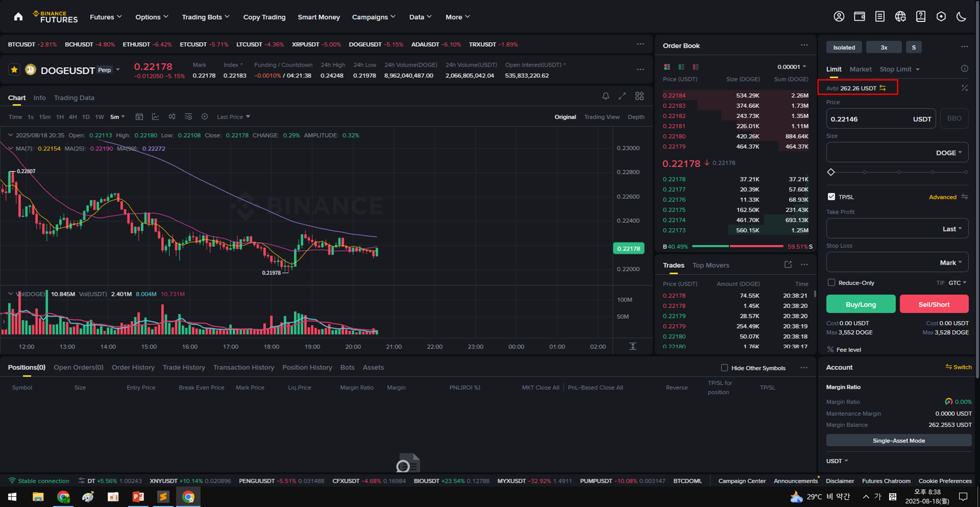The width and height of the screenshot is (980, 507).
Task: Check Hide Other Symbols box
Action: pos(724,368)
